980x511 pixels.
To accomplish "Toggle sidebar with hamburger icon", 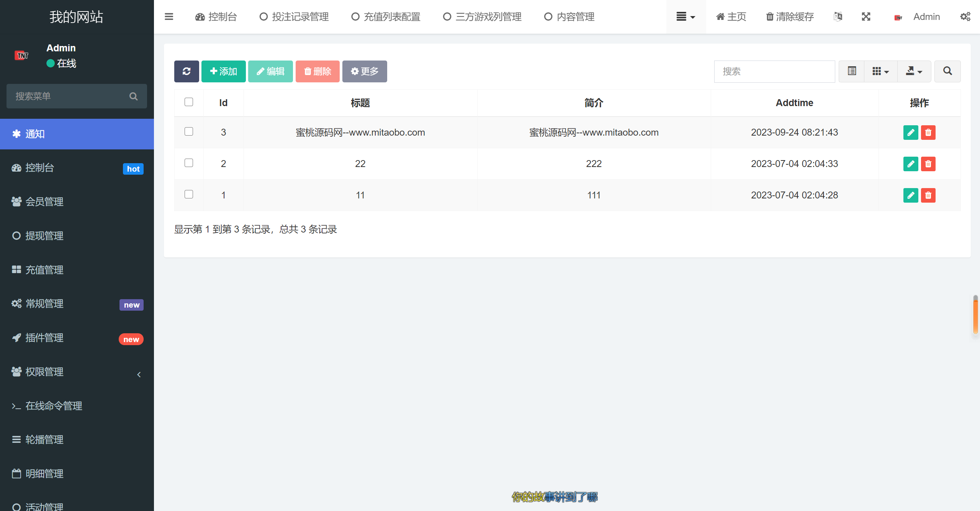I will 169,17.
